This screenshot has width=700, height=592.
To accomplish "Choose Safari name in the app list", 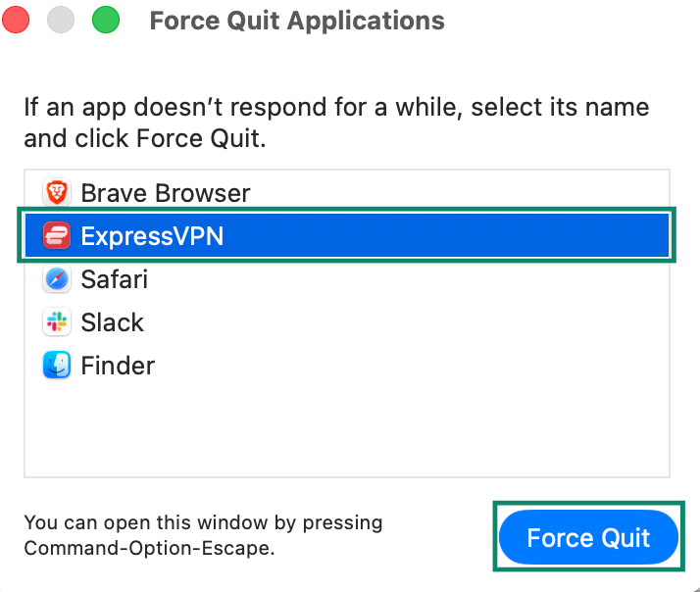I will click(114, 279).
